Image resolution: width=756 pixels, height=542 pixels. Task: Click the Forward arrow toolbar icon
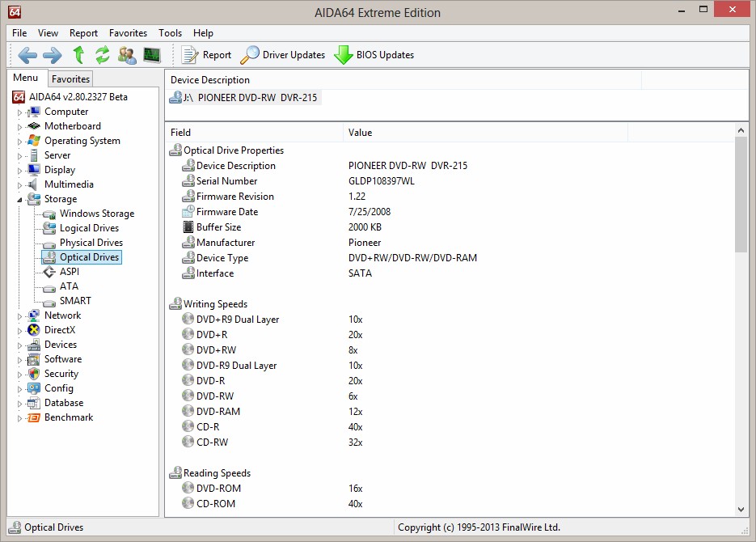pyautogui.click(x=53, y=55)
